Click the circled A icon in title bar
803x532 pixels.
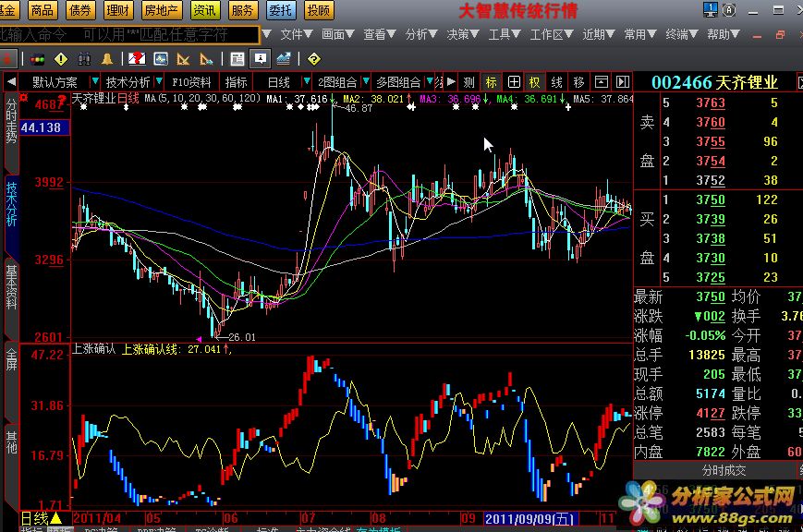point(729,10)
